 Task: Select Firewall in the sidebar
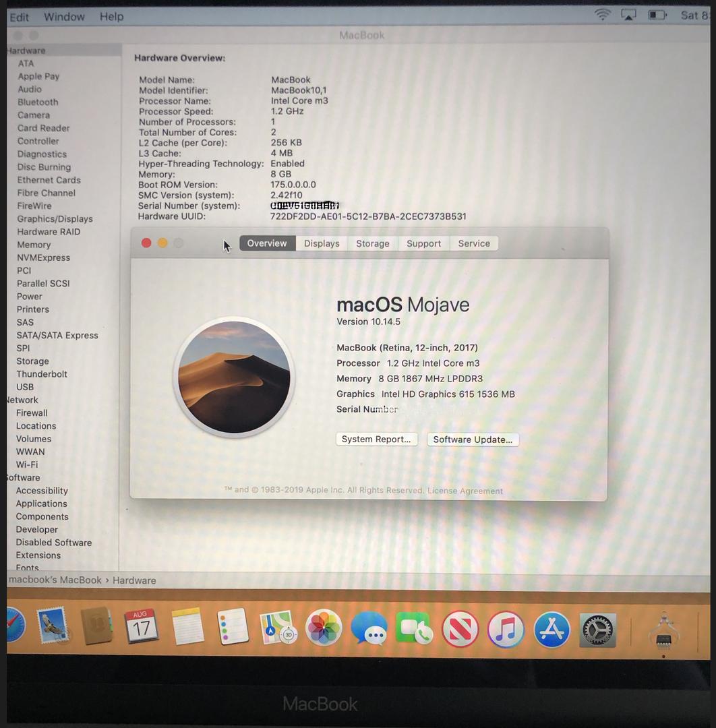click(32, 413)
